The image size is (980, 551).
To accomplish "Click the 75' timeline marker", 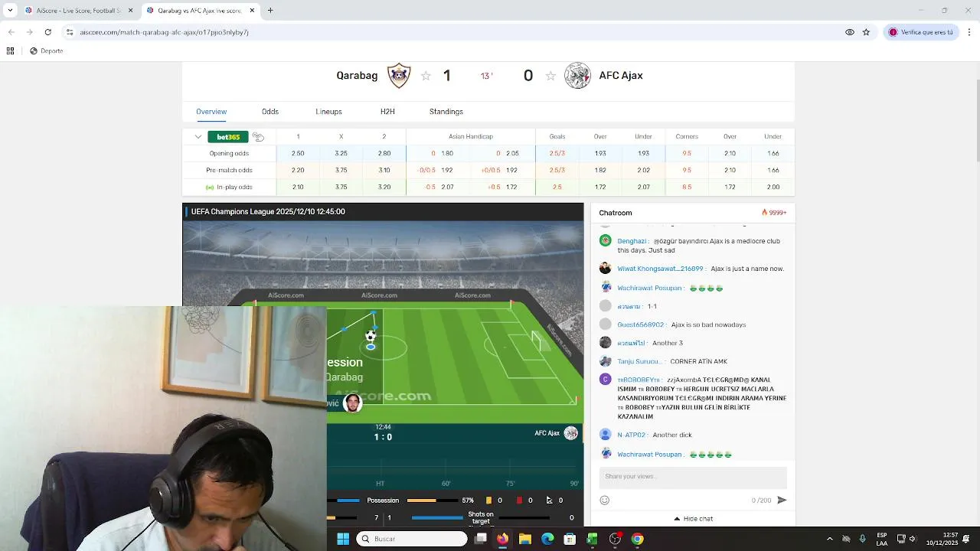I will pos(511,484).
